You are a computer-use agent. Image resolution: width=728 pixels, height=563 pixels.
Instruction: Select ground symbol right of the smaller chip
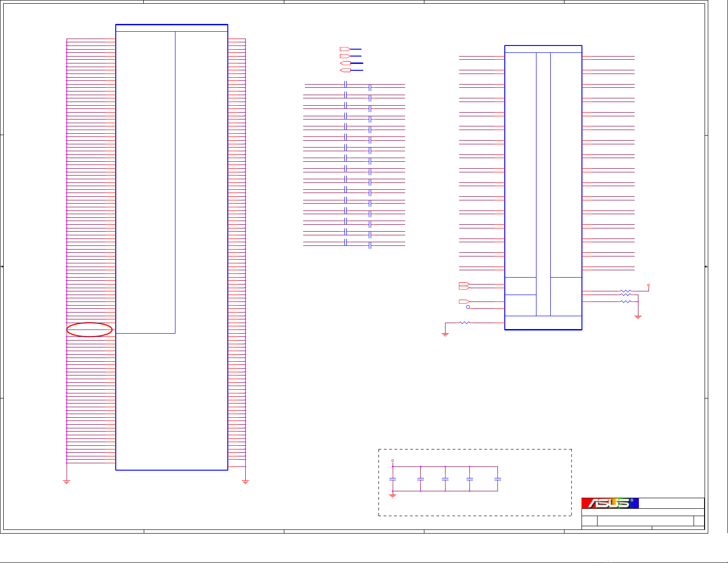pyautogui.click(x=638, y=317)
